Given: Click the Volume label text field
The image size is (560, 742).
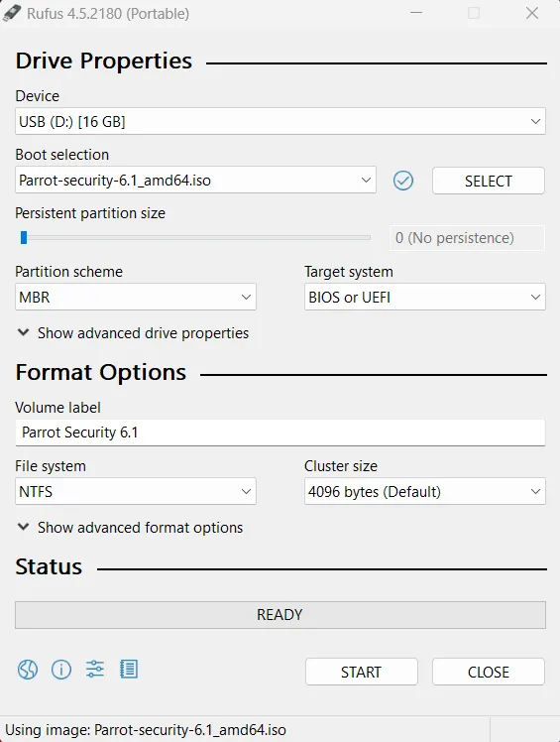Looking at the screenshot, I should coord(280,433).
